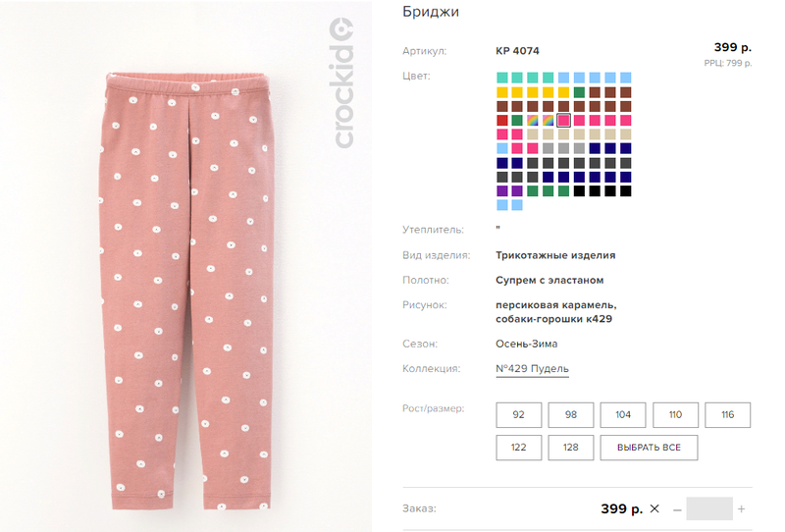
Task: Open the pink leggings product image
Action: coord(186,291)
